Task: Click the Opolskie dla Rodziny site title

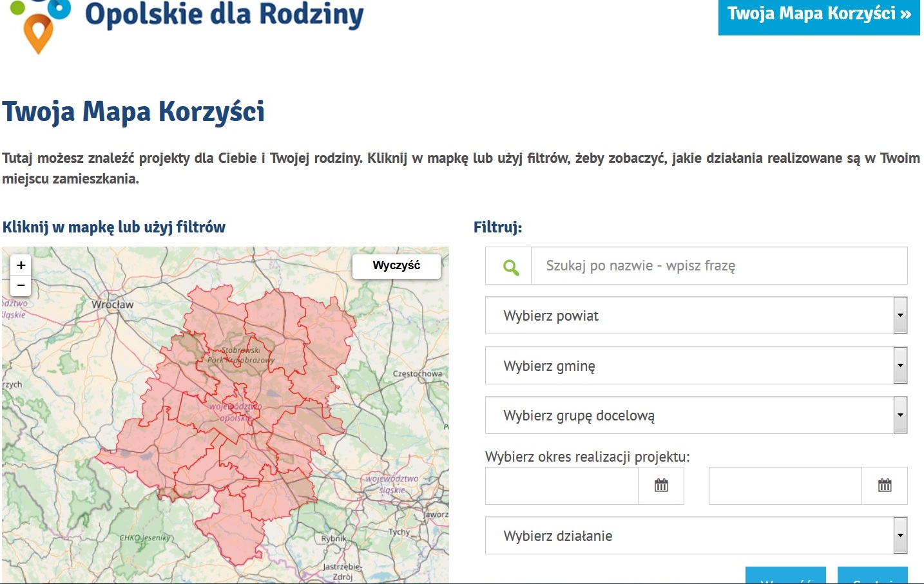Action: 224,14
